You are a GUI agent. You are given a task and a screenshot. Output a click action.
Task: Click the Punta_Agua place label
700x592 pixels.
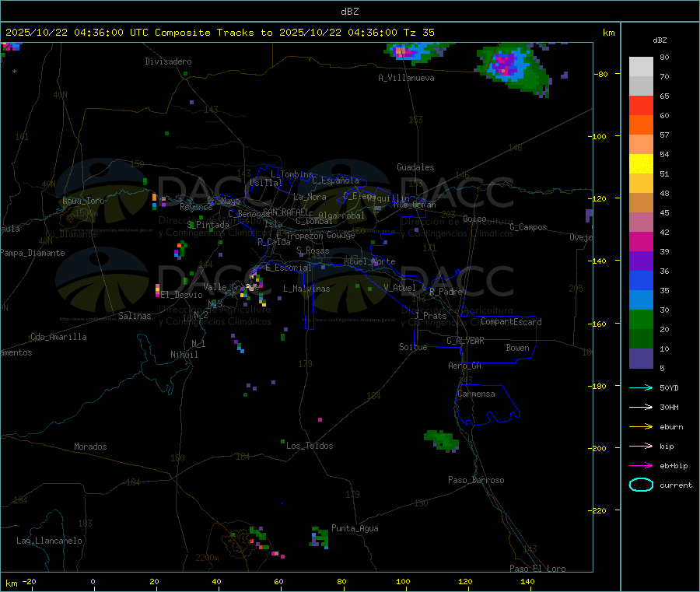[x=355, y=528]
